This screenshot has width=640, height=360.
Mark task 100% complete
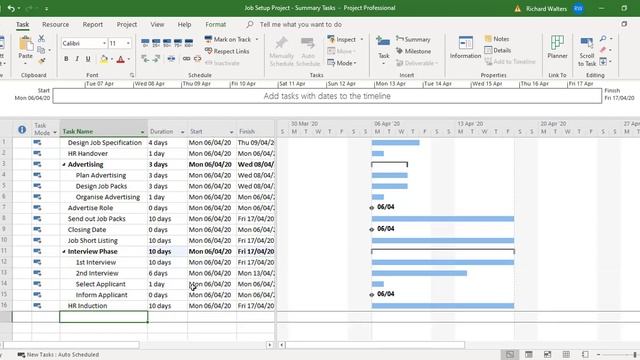189,42
